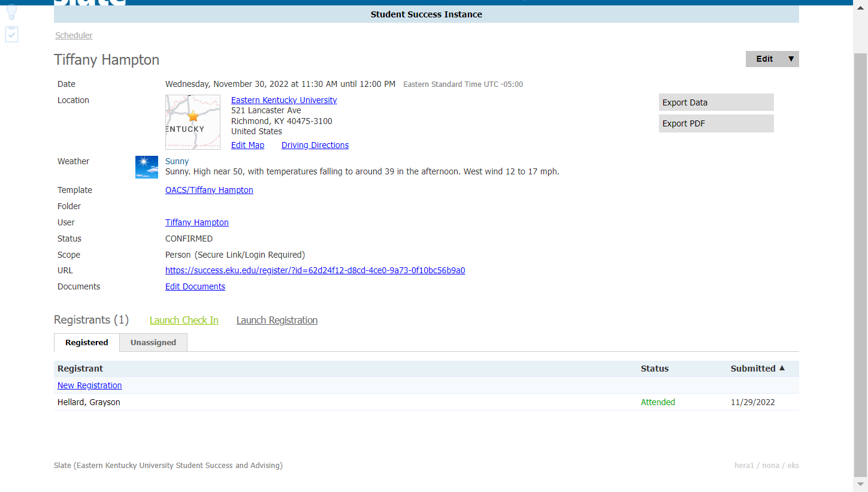
Task: Open user Tiffany Hampton link
Action: click(197, 222)
